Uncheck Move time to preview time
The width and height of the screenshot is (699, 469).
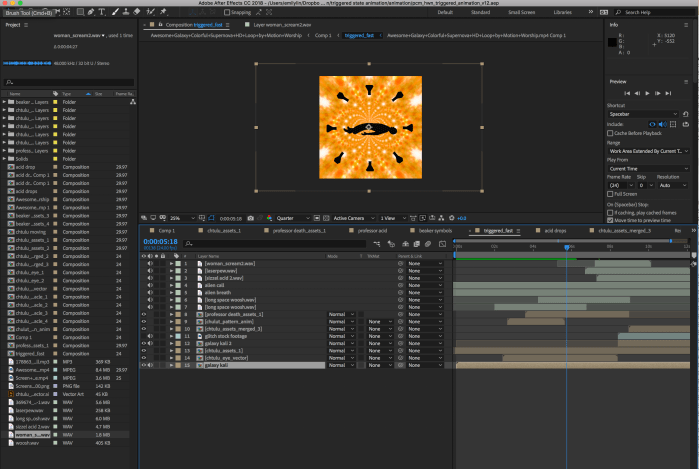pyautogui.click(x=610, y=220)
